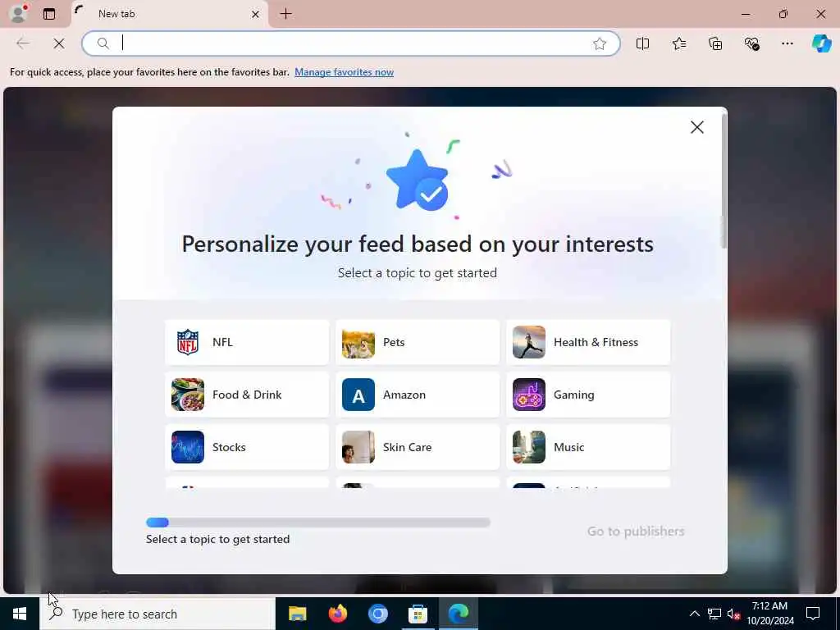Select the Skin Care topic

tap(418, 447)
